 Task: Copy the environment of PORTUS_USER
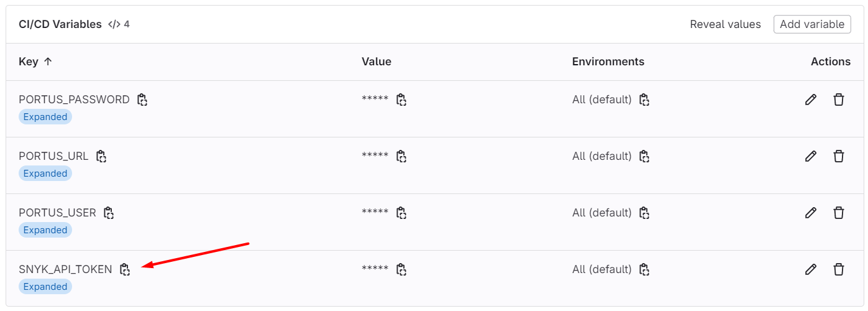point(644,213)
